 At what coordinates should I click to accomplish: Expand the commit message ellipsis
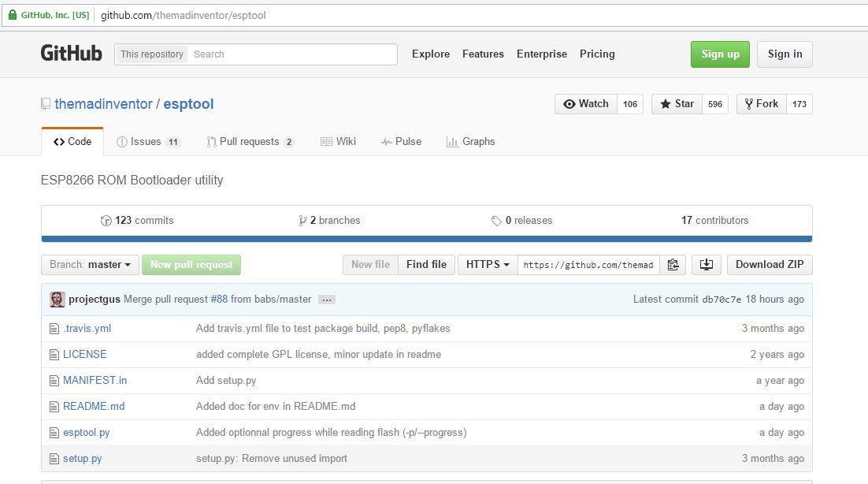click(x=326, y=300)
